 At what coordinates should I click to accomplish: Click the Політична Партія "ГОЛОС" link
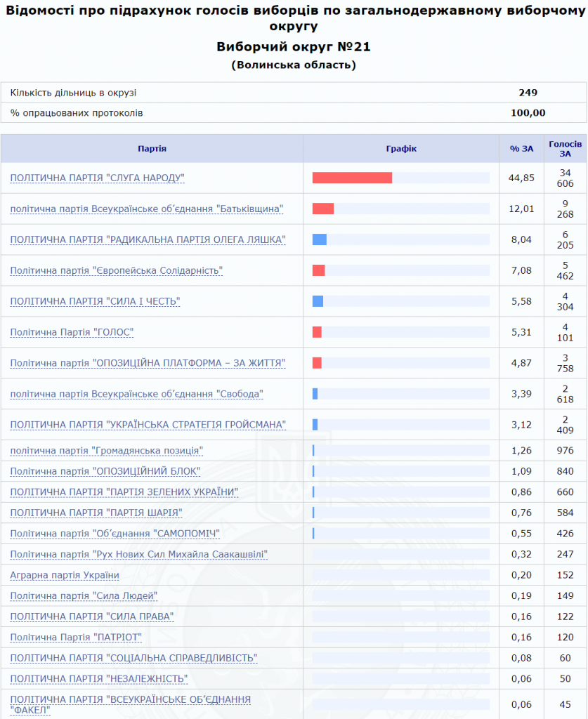click(72, 332)
